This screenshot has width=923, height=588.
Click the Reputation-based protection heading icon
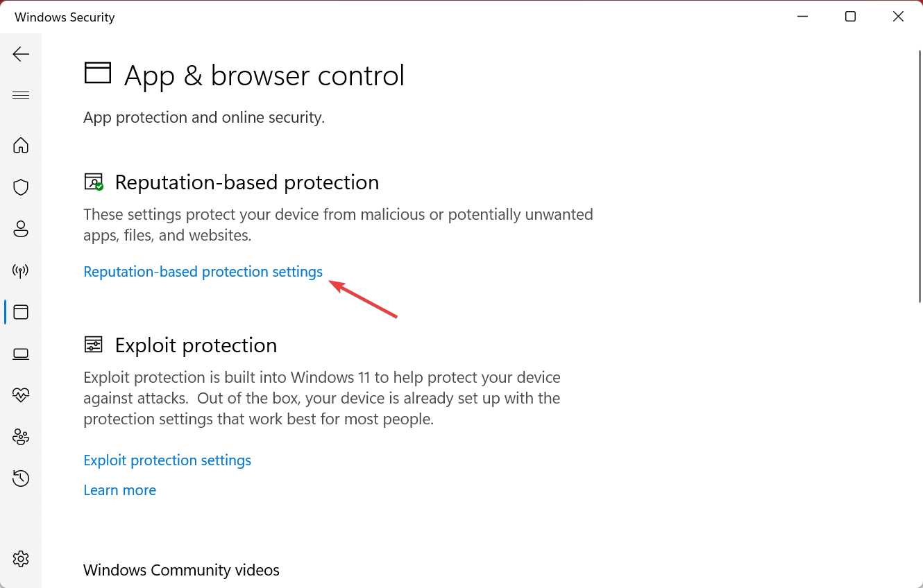[94, 182]
